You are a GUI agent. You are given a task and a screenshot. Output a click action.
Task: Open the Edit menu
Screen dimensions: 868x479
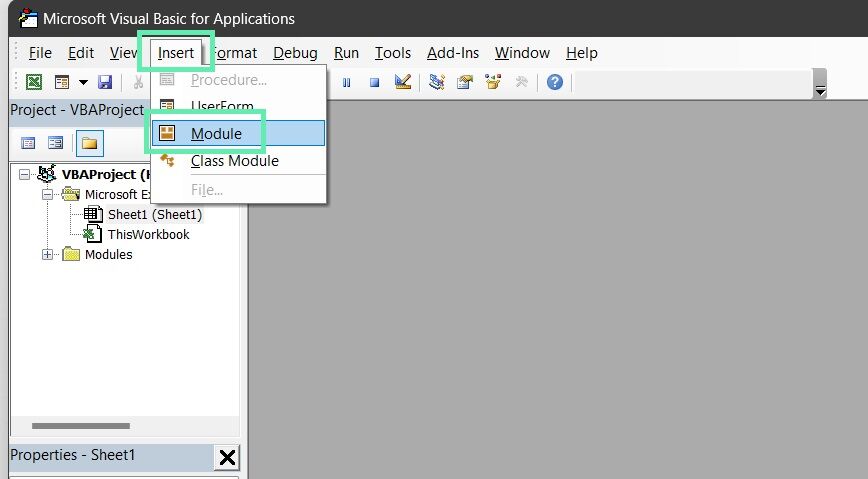coord(81,53)
